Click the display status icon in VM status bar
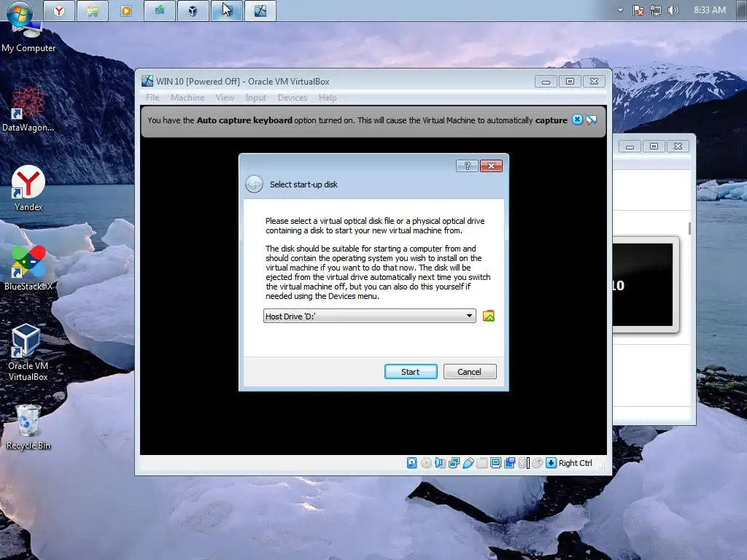Viewport: 747px width, 560px height. tap(496, 463)
